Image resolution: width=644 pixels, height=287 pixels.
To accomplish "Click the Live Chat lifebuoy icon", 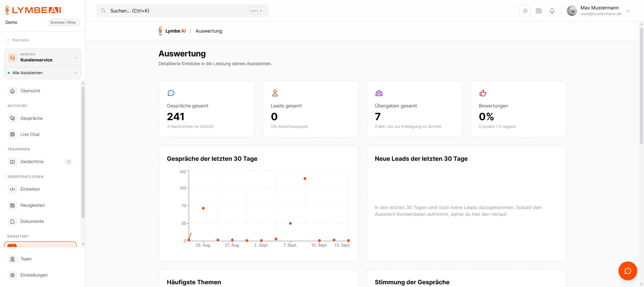I will [x=12, y=135].
